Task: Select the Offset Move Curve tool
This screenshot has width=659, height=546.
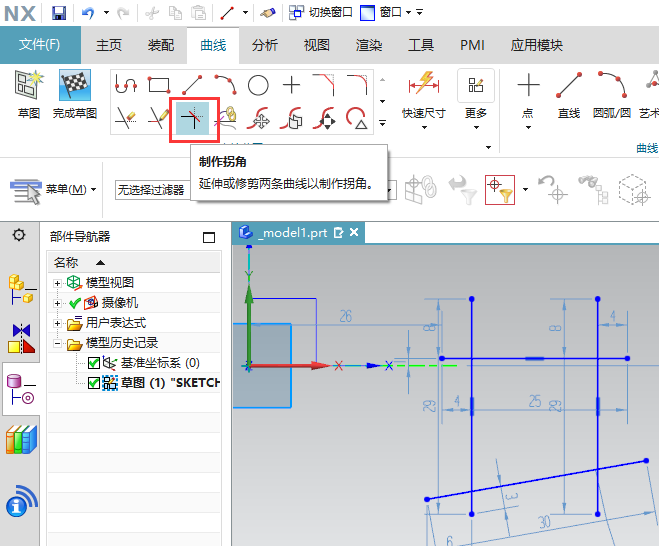Action: point(291,118)
